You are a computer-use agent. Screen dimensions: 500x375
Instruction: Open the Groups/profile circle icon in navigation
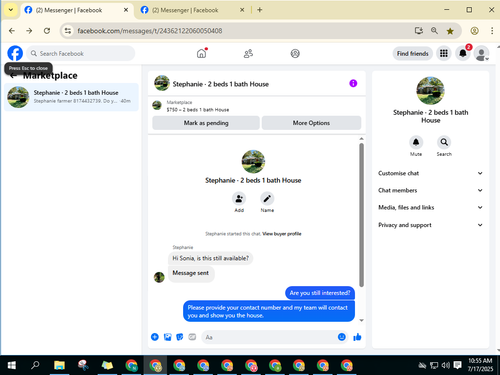(295, 53)
